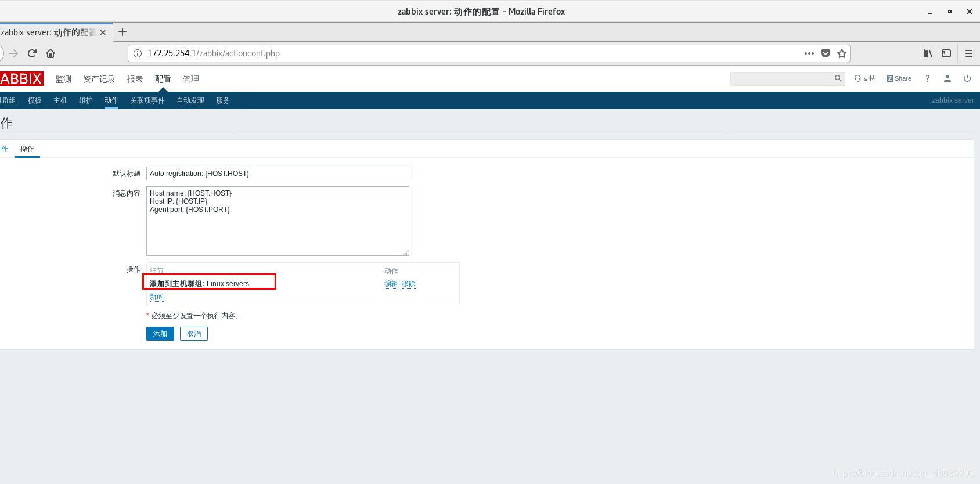Go to 关联项事件 submenu
The height and width of the screenshot is (484, 980).
147,100
